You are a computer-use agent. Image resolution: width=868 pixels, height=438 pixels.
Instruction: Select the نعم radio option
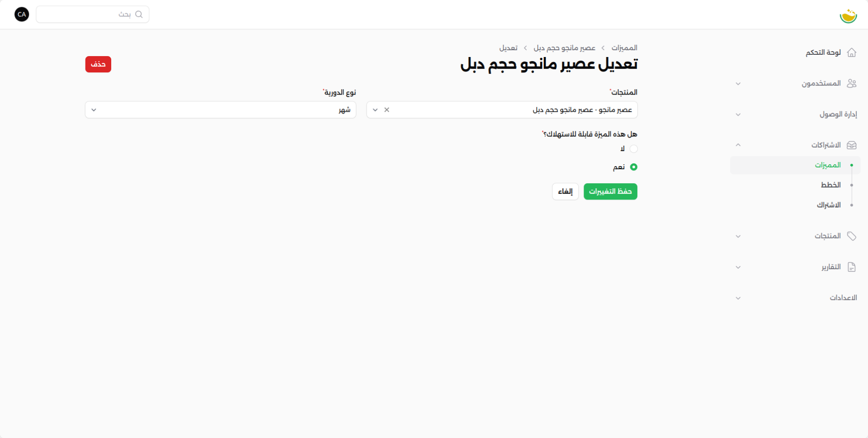point(634,167)
